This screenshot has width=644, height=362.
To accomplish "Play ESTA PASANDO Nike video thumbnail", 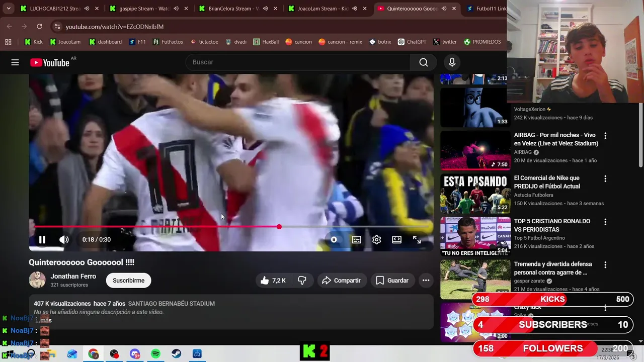I will pyautogui.click(x=475, y=194).
